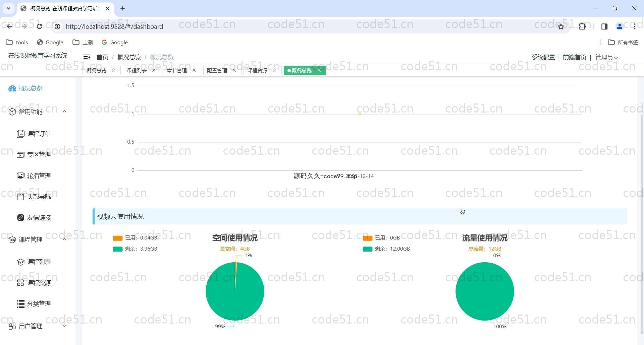The image size is (644, 345).
Task: Click the 流量使用情况 pie chart
Action: point(485,291)
